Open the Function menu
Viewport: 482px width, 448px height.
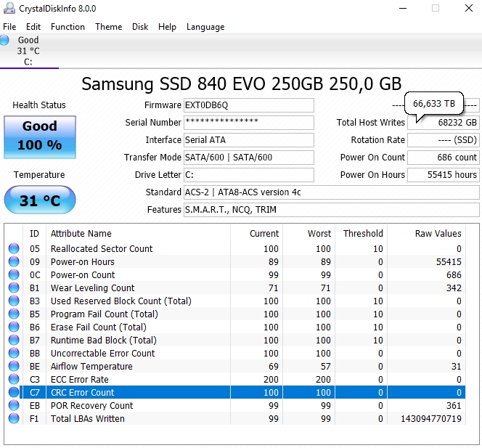point(68,27)
